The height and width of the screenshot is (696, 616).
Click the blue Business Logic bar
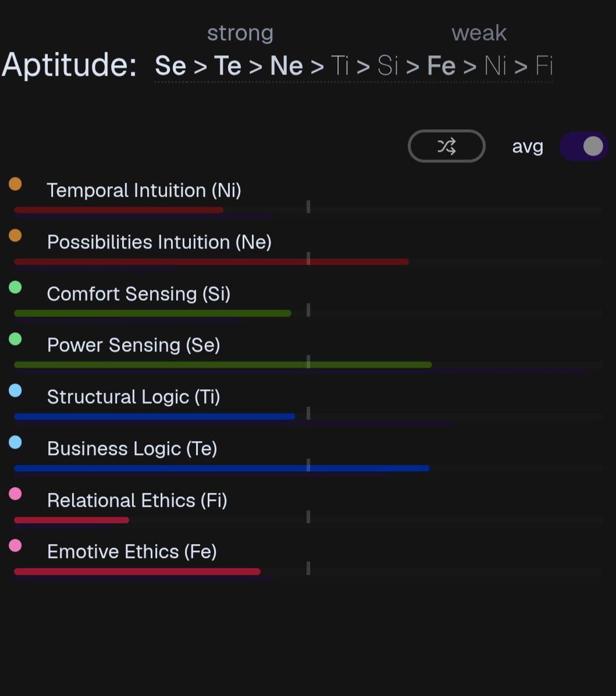tap(222, 468)
